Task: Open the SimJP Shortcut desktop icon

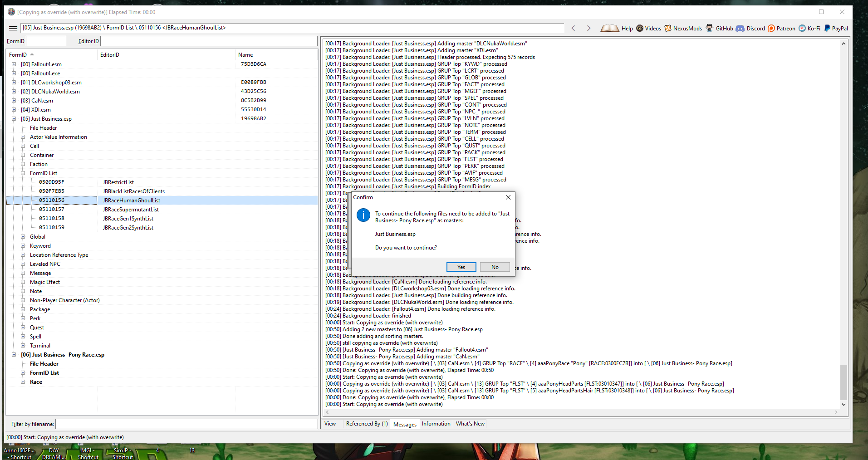Action: pos(122,454)
